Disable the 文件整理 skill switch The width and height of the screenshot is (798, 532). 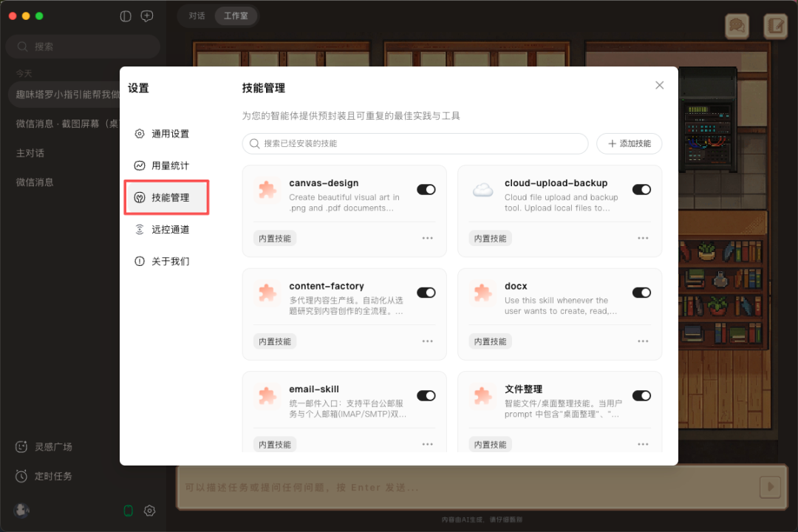tap(641, 395)
